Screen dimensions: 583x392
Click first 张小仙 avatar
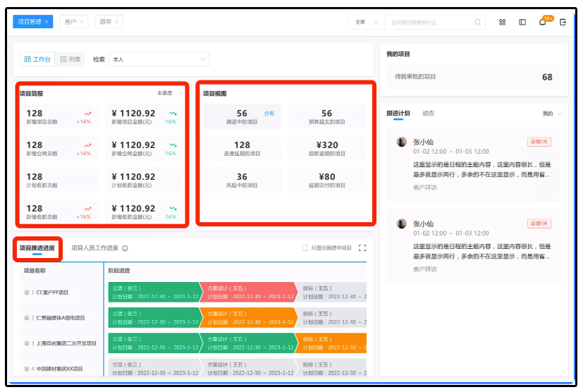coord(402,142)
